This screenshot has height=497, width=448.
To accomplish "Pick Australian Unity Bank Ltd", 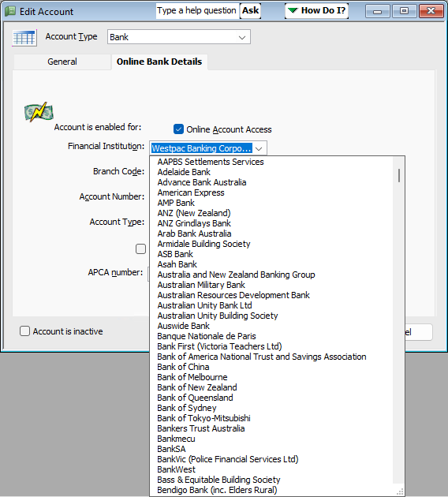I will 204,305.
